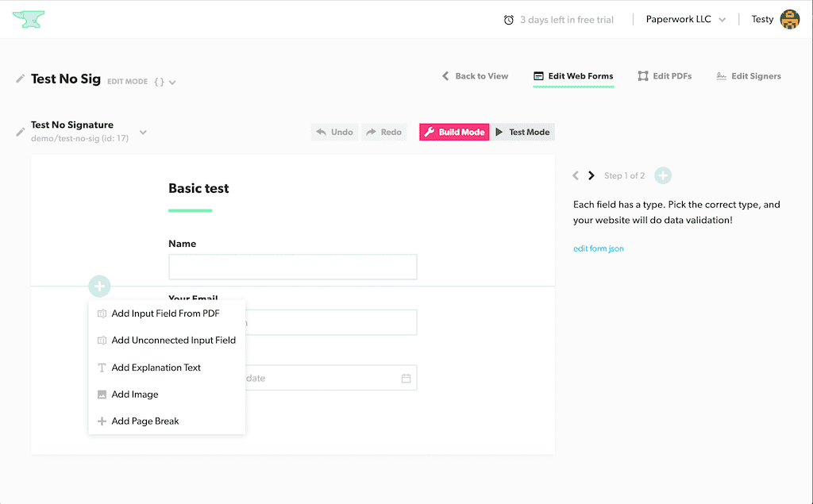Screen dimensions: 813x504
Task: Go to the previous step arrow
Action: pos(576,175)
